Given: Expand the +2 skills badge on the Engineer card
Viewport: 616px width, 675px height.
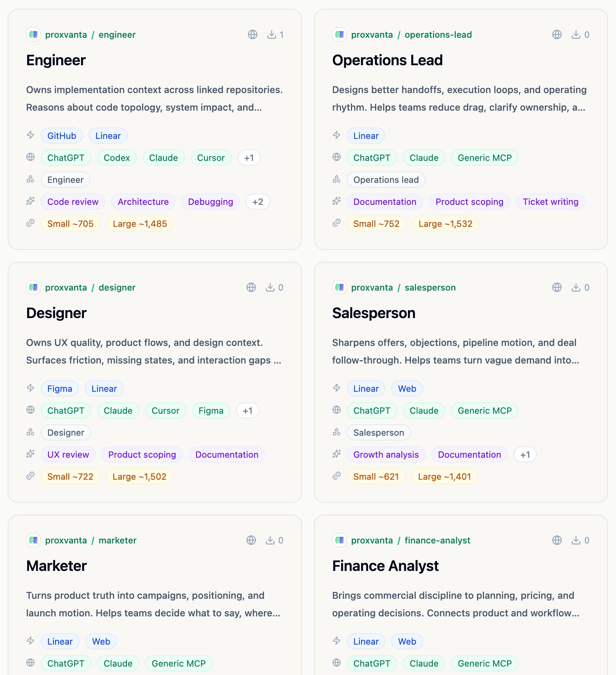Looking at the screenshot, I should click(x=258, y=202).
